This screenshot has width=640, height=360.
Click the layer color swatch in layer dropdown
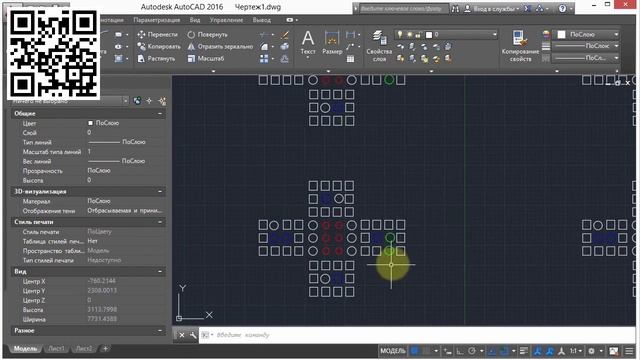click(x=429, y=35)
